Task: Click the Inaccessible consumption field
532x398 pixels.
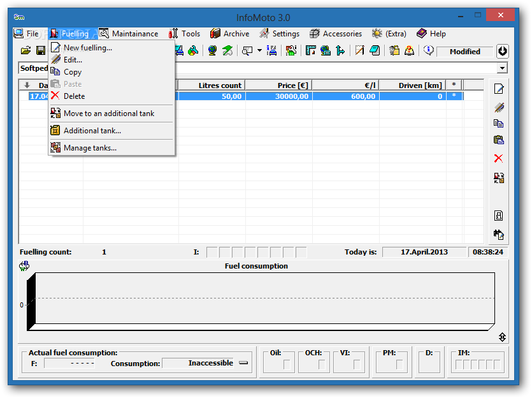Action: [x=199, y=363]
